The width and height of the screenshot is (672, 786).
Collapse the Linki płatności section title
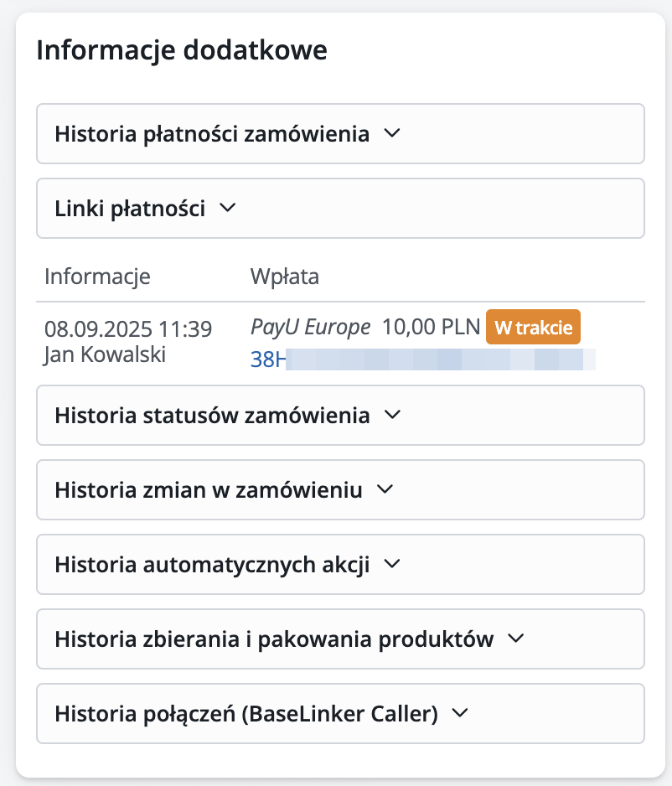click(130, 209)
